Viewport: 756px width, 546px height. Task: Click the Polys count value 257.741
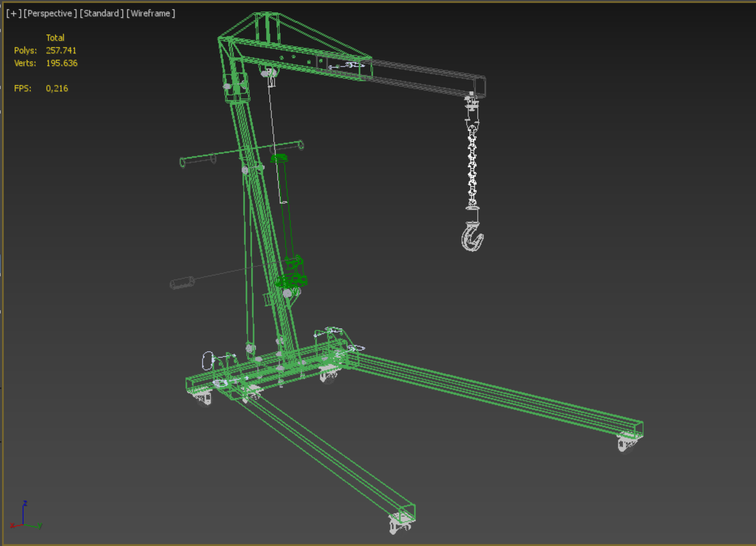tap(61, 51)
